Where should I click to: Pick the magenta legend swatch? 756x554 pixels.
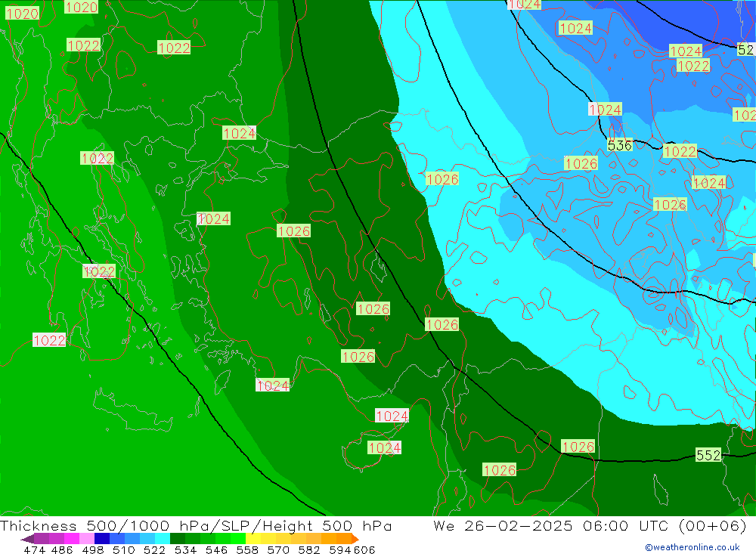72,539
